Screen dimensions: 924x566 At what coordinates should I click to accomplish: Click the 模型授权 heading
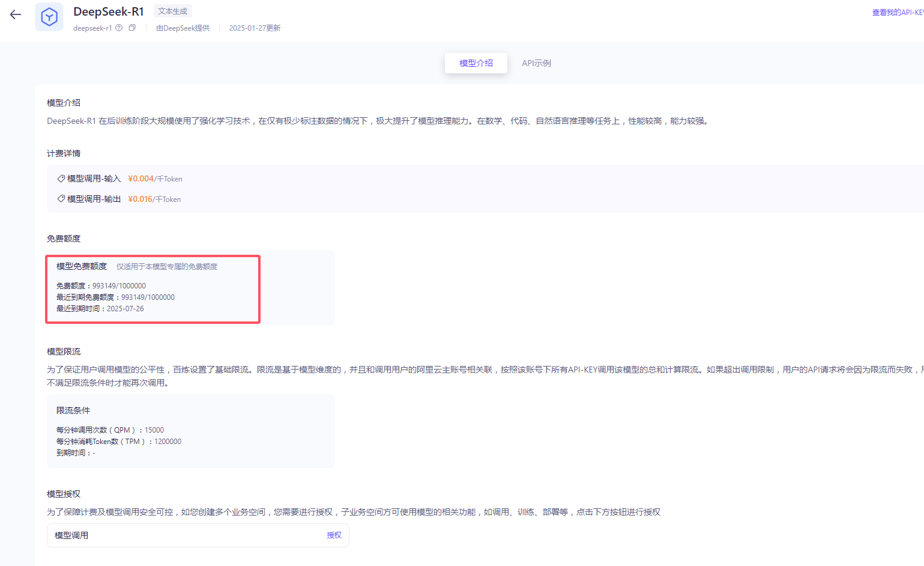[x=64, y=494]
